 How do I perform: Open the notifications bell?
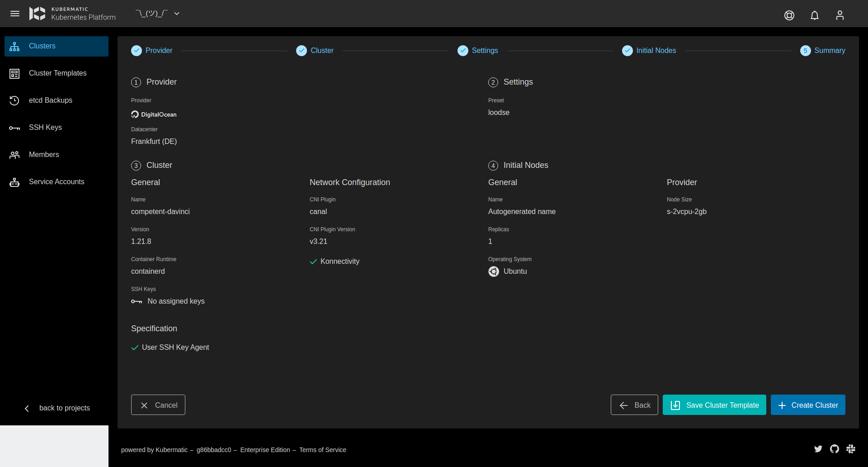pyautogui.click(x=815, y=15)
